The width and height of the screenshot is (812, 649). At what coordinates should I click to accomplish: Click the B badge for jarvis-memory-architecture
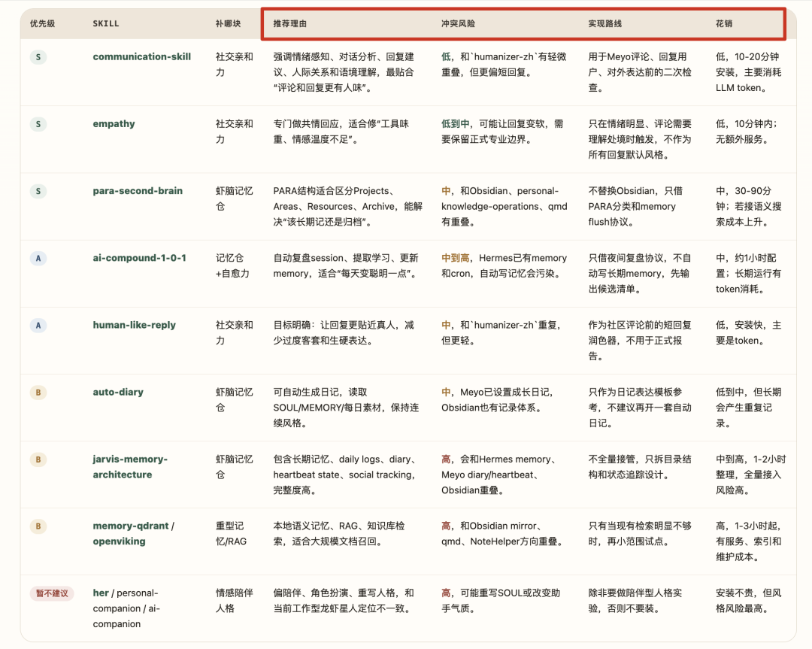tap(38, 459)
